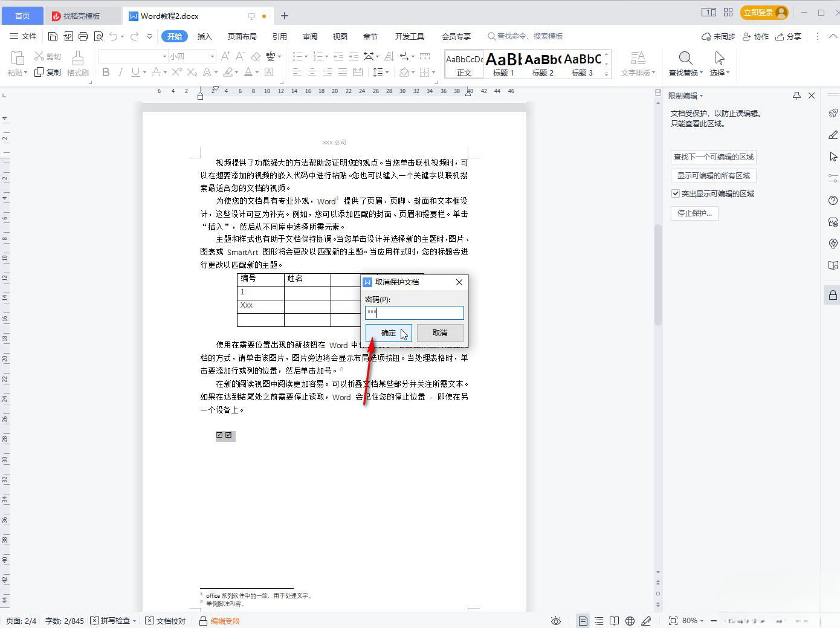Open Print Preview from quick access toolbar
Screen dimensions: 840x628
click(x=99, y=36)
